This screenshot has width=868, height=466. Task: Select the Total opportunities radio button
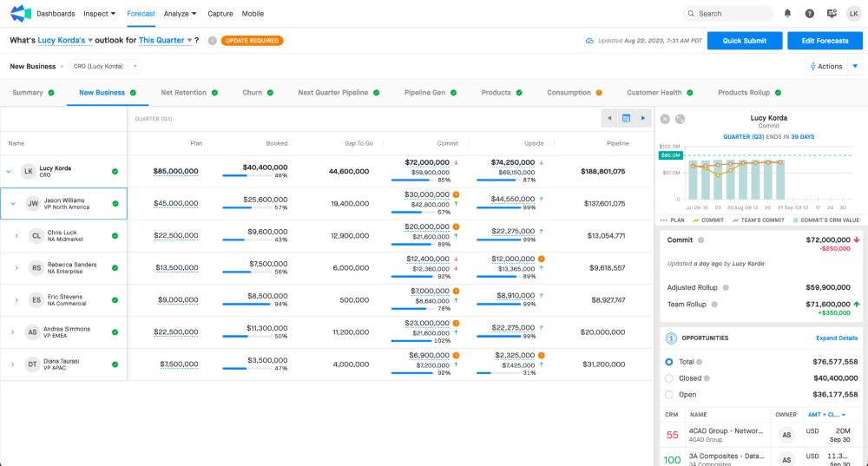[668, 362]
